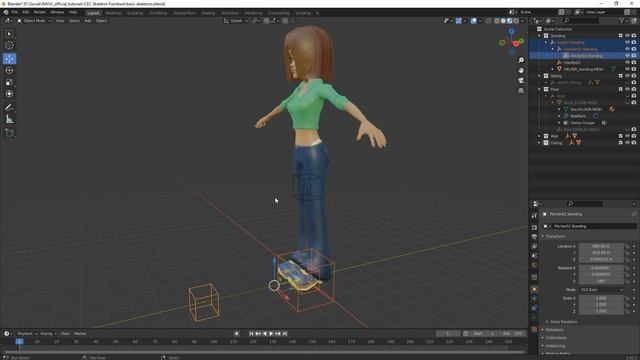Click the viewport pan hand icon

pos(521,70)
